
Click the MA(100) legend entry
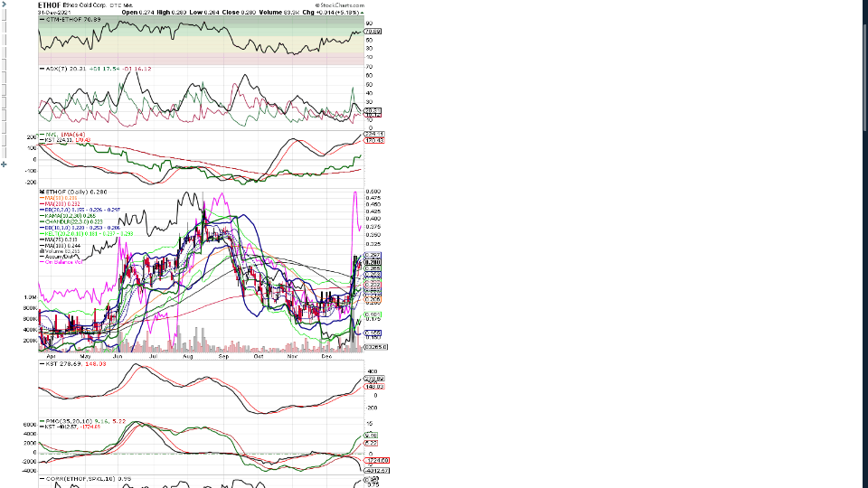pos(62,246)
